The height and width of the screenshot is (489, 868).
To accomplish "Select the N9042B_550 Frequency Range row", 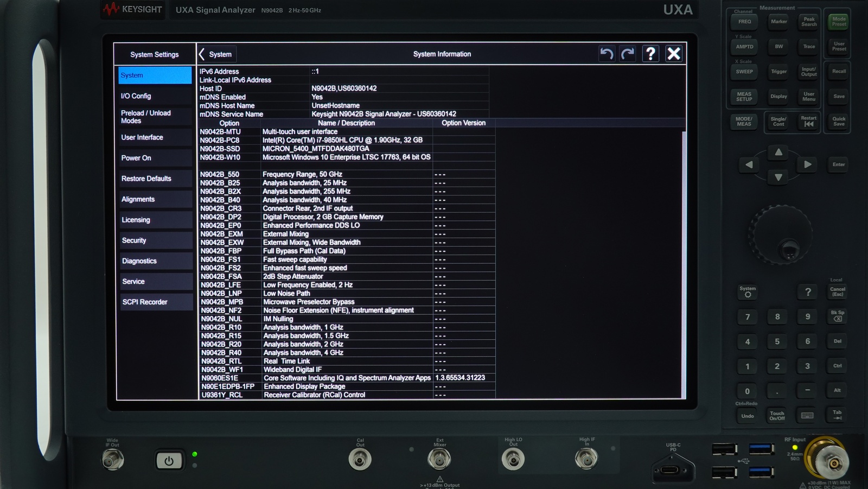I will pyautogui.click(x=347, y=174).
